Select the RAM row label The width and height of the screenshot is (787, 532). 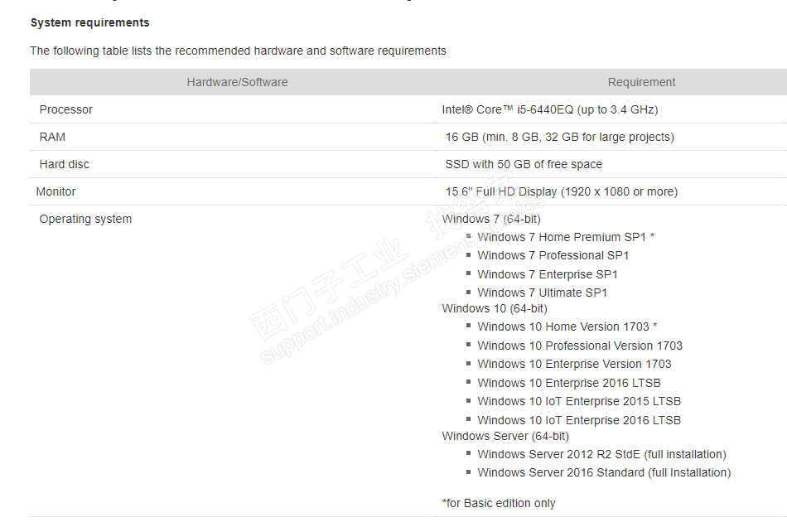coord(52,137)
